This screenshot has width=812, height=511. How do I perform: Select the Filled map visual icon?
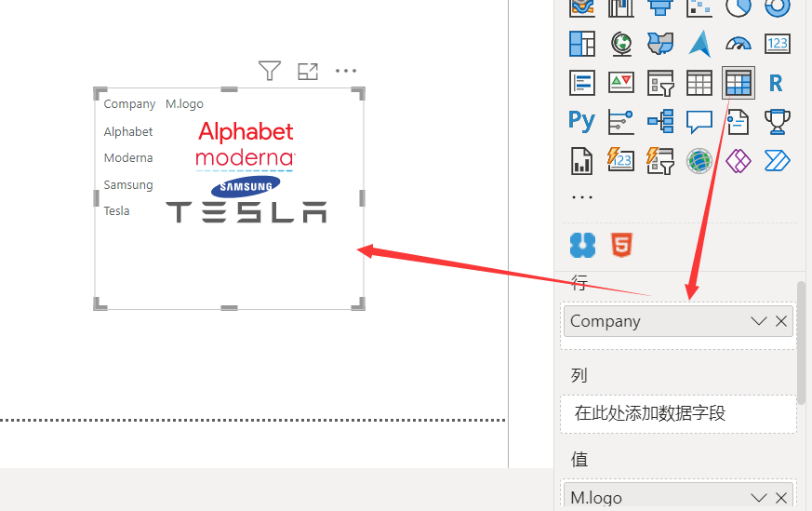pos(660,44)
